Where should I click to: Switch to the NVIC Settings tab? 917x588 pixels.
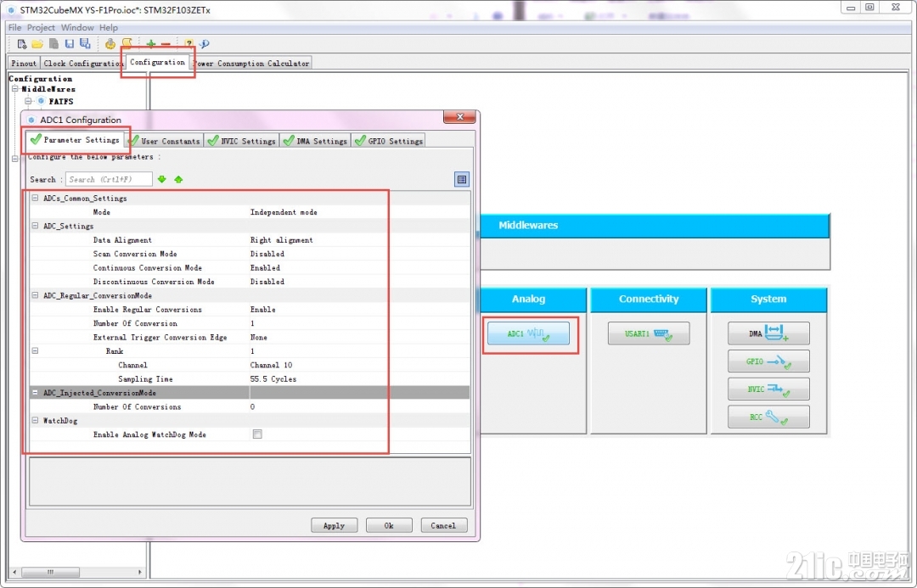point(241,141)
